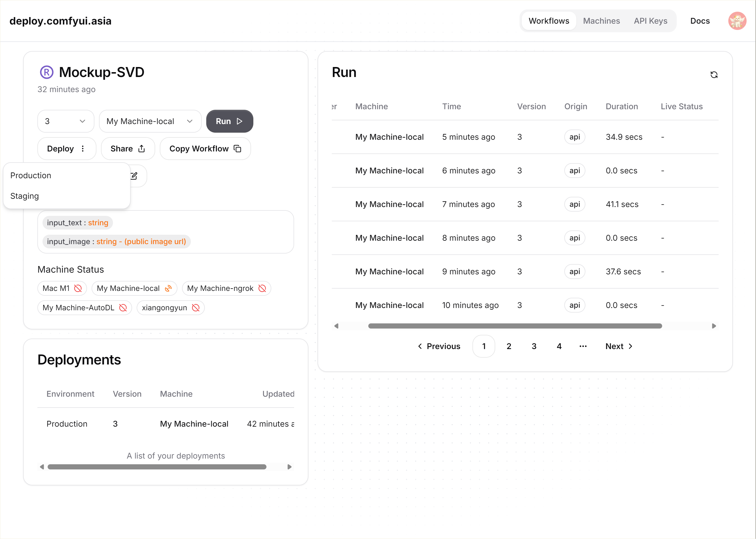Go to page 2 of runs
This screenshot has width=756, height=539.
[509, 346]
